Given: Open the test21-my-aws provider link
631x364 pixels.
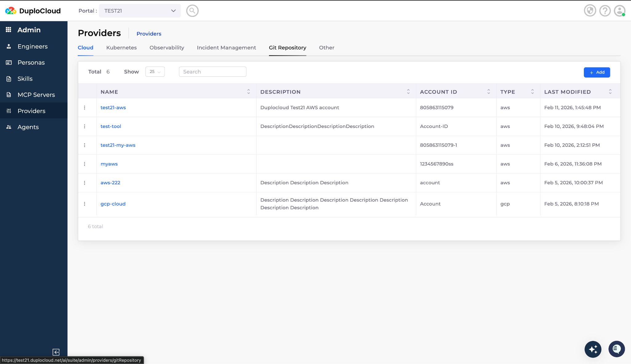Looking at the screenshot, I should click(118, 145).
